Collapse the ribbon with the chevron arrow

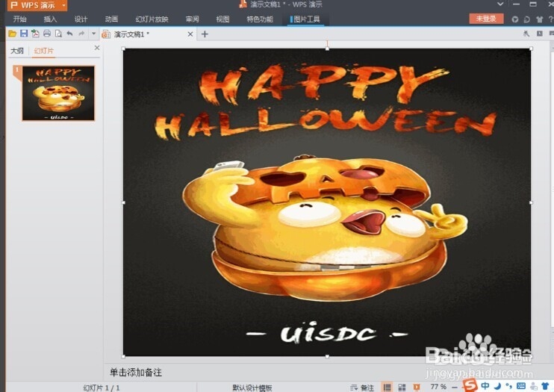click(500, 4)
